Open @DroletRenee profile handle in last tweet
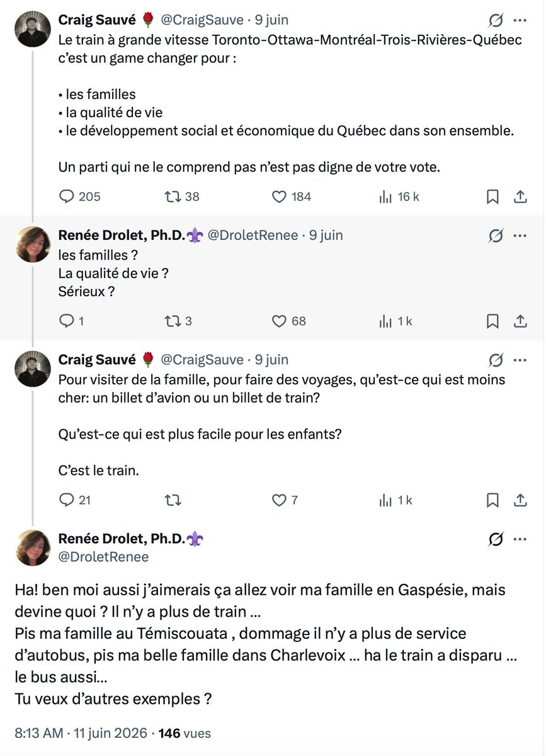The width and height of the screenshot is (546, 756). point(104,557)
